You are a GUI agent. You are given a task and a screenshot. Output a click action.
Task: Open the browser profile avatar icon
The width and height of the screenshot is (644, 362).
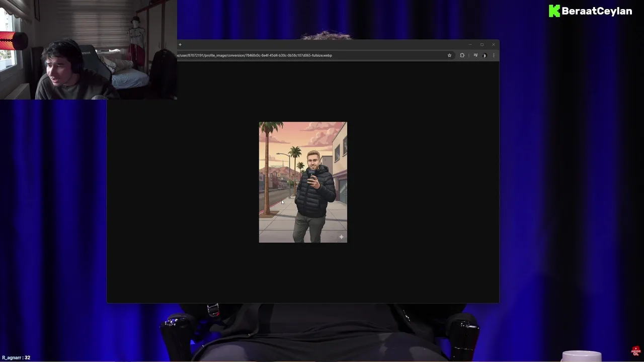click(x=485, y=55)
